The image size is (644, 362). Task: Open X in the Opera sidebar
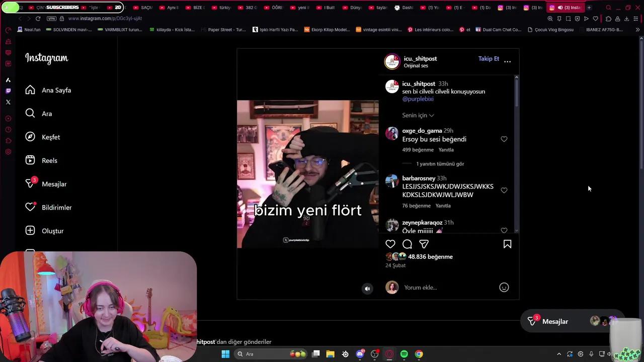point(8,102)
